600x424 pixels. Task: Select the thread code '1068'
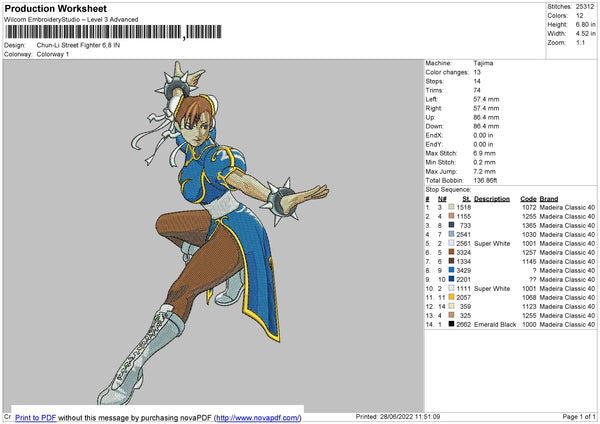tap(529, 297)
